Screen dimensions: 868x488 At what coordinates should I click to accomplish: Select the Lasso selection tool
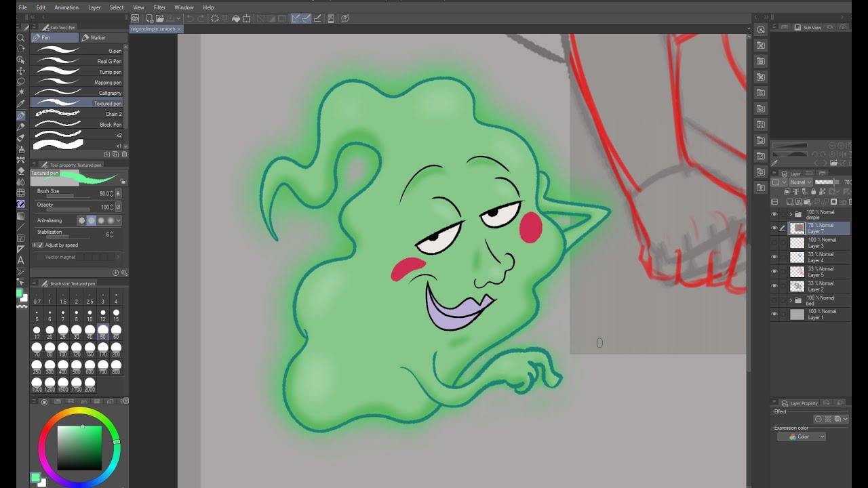(21, 81)
